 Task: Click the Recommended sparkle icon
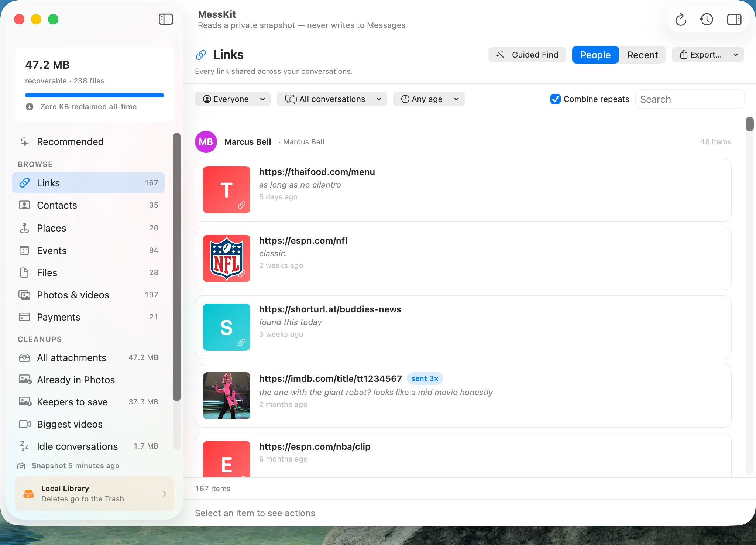(24, 142)
